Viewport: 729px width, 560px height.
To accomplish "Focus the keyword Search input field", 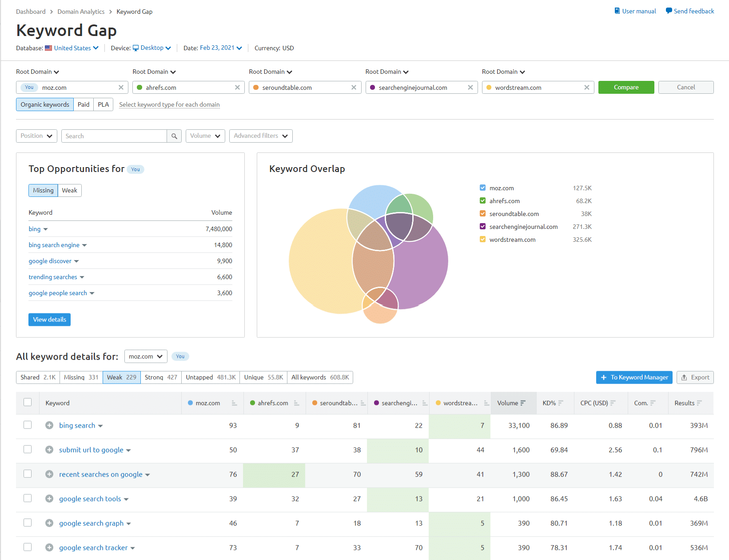I will click(x=114, y=136).
